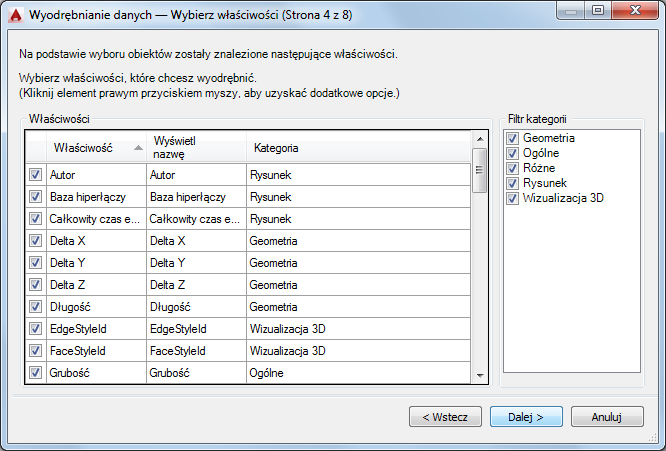The width and height of the screenshot is (666, 451).
Task: Click the sort arrow on Właściwość column
Action: point(138,148)
